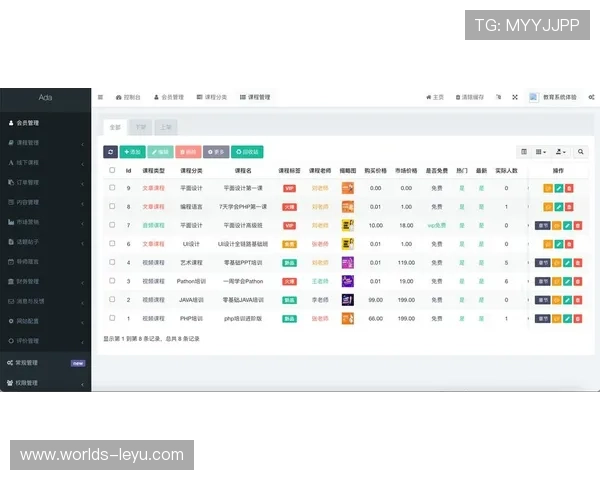Click the green 添加 button
This screenshot has height=480, width=600.
132,152
